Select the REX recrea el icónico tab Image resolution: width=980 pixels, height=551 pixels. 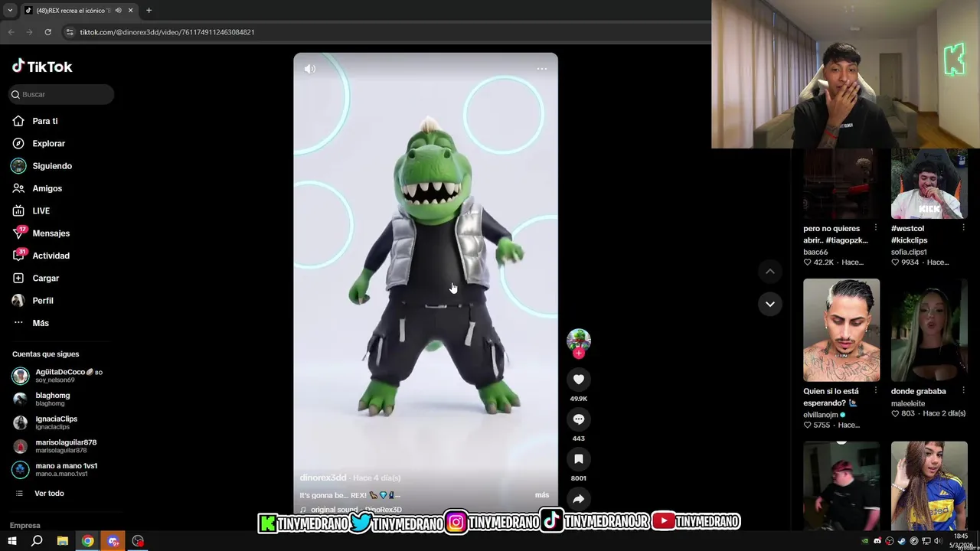(x=79, y=11)
